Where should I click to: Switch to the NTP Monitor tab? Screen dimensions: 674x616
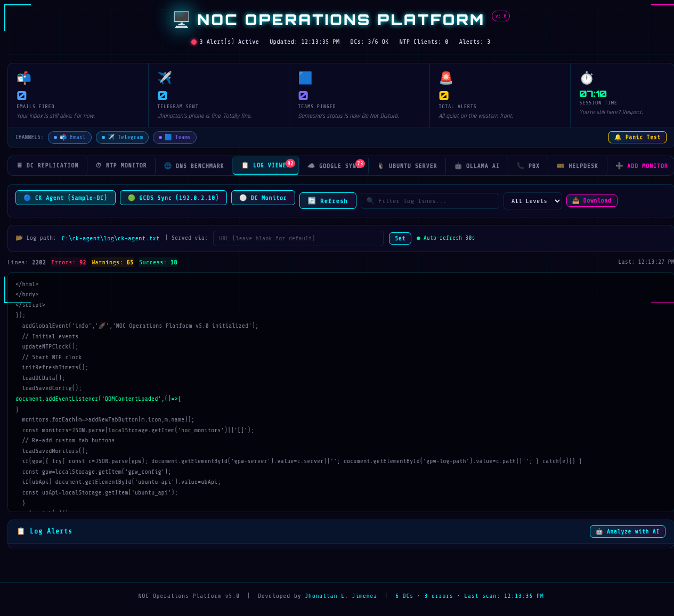point(121,166)
